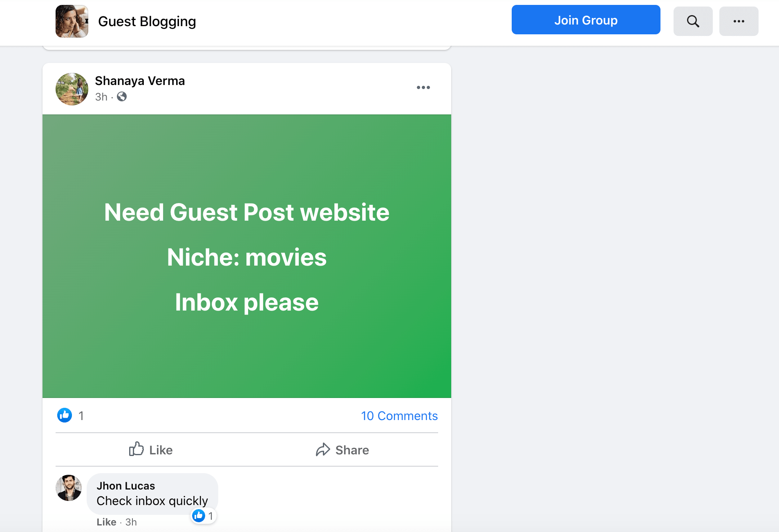Image resolution: width=779 pixels, height=532 pixels.
Task: Open the post's 3h timestamp
Action: tap(101, 97)
